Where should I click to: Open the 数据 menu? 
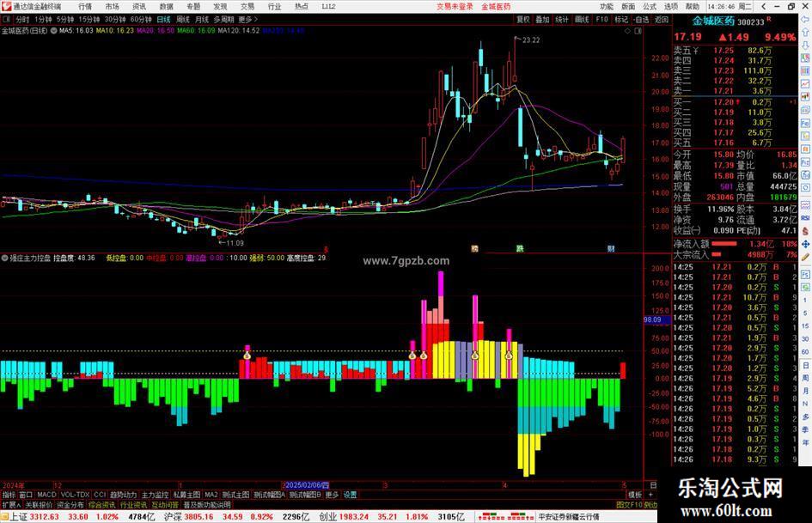point(166,7)
